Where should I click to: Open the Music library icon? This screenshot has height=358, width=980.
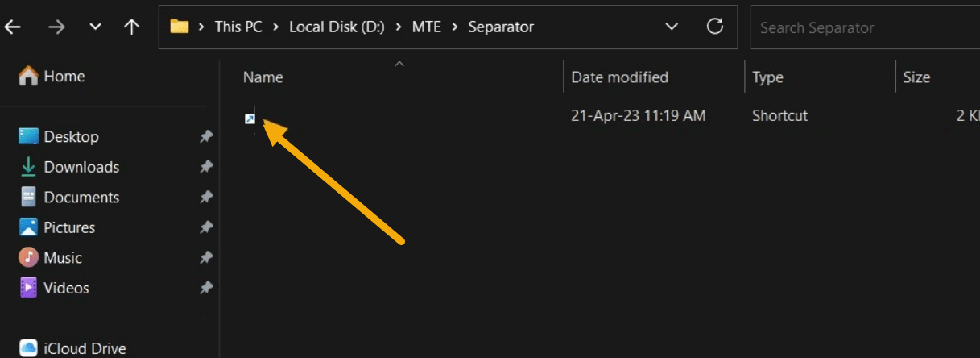click(x=29, y=258)
